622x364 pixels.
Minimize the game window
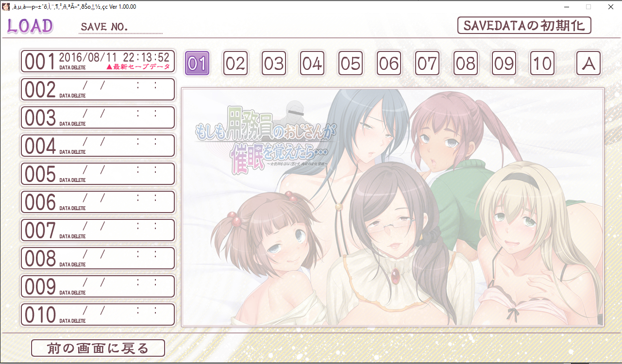(x=567, y=7)
